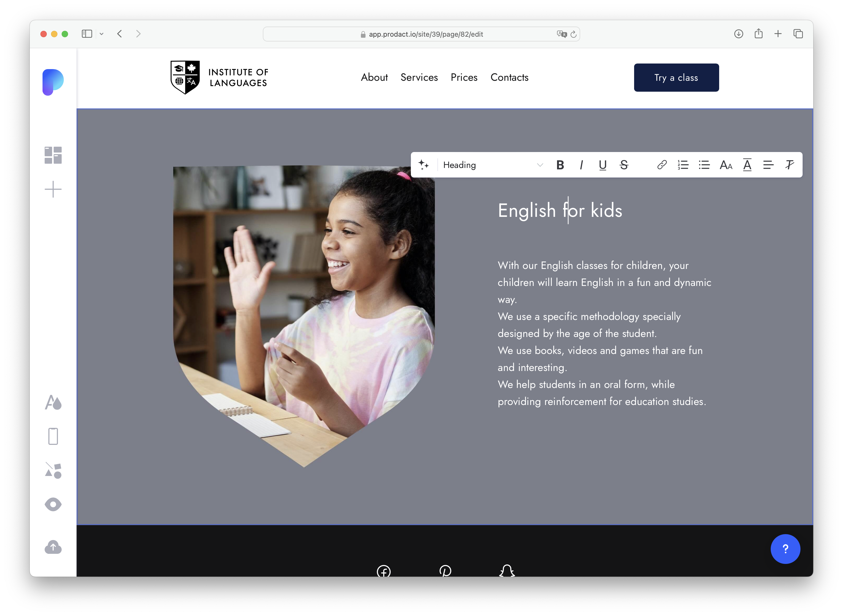Click the AI sparkle assistant icon
This screenshot has width=843, height=616.
424,165
